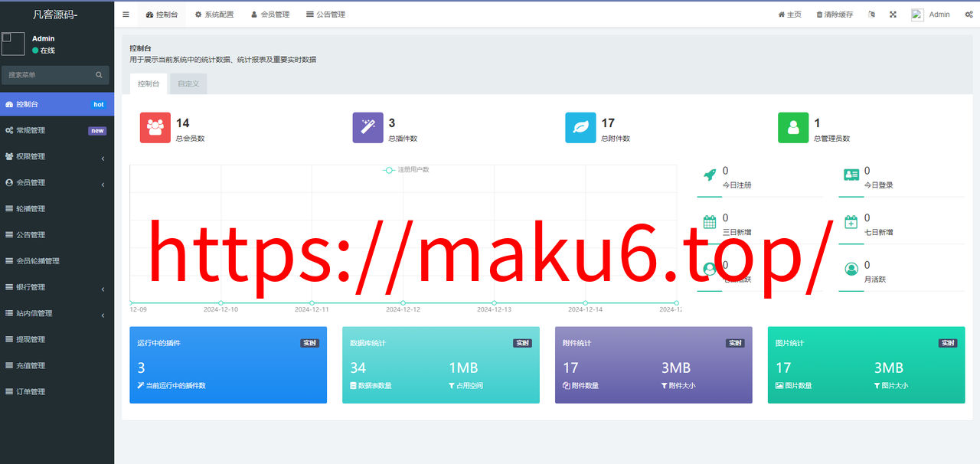Expand the 银行管理 sidebar chevron
The height and width of the screenshot is (464, 980).
click(103, 288)
